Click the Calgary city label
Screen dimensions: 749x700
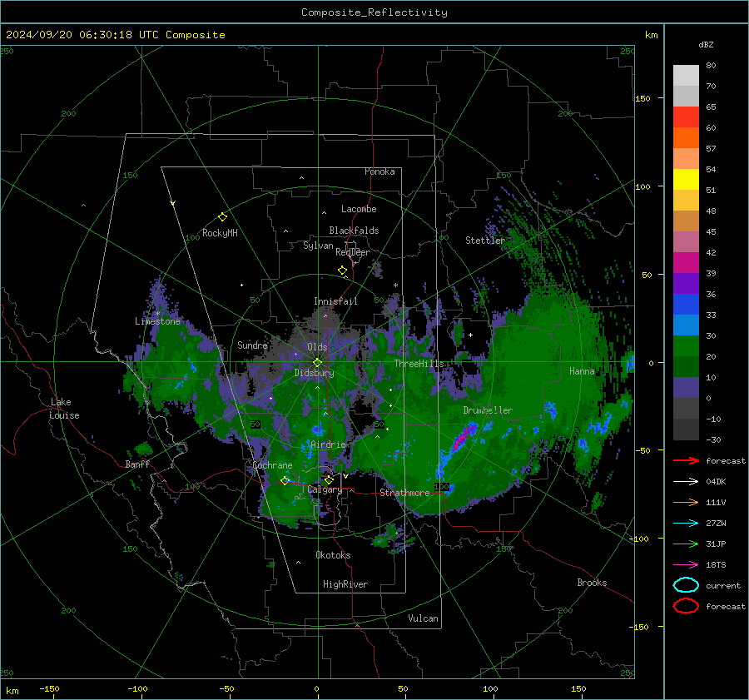(x=325, y=489)
